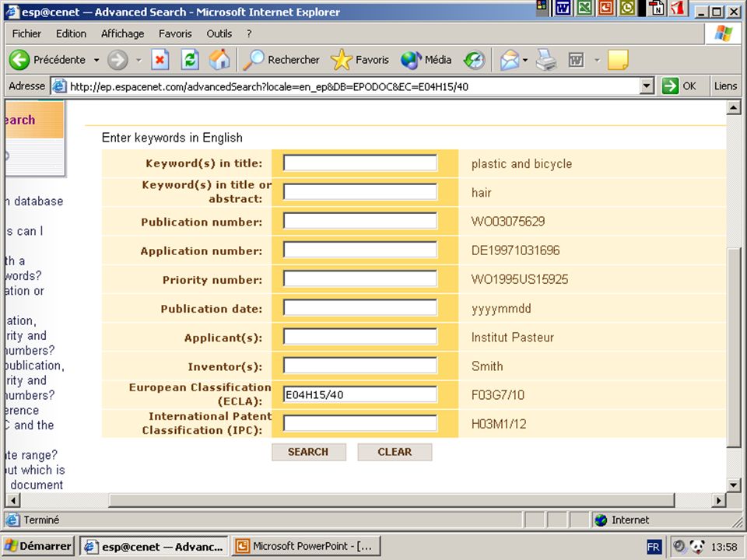Click the yellow note toolbar icon
Image resolution: width=747 pixels, height=560 pixels.
point(618,60)
